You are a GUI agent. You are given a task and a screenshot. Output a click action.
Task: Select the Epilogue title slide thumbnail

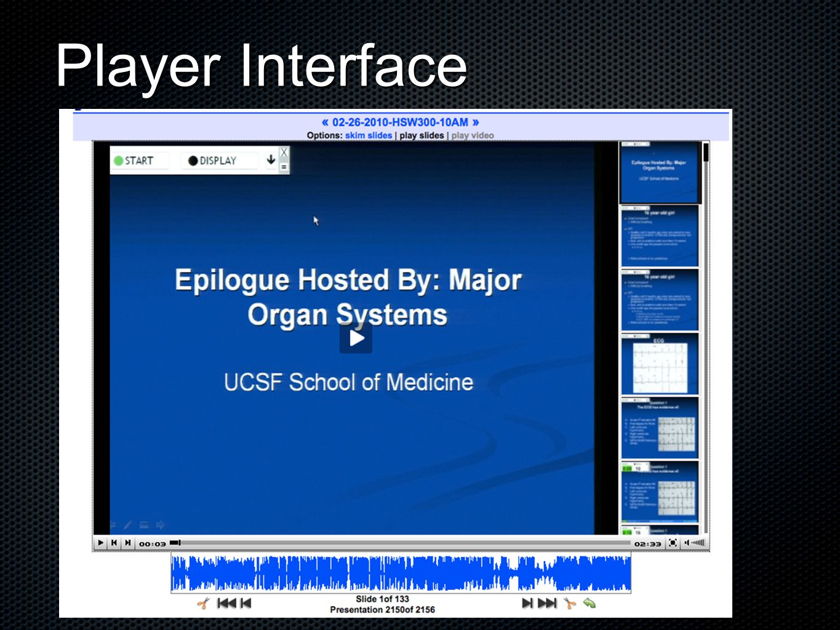click(660, 172)
